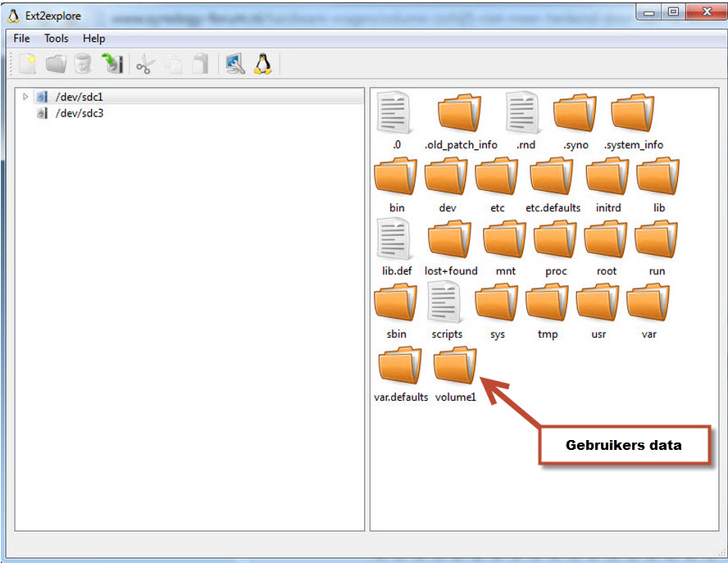Select the /dev/sdc3 partition
Viewport: 728px width, 563px height.
pyautogui.click(x=79, y=113)
